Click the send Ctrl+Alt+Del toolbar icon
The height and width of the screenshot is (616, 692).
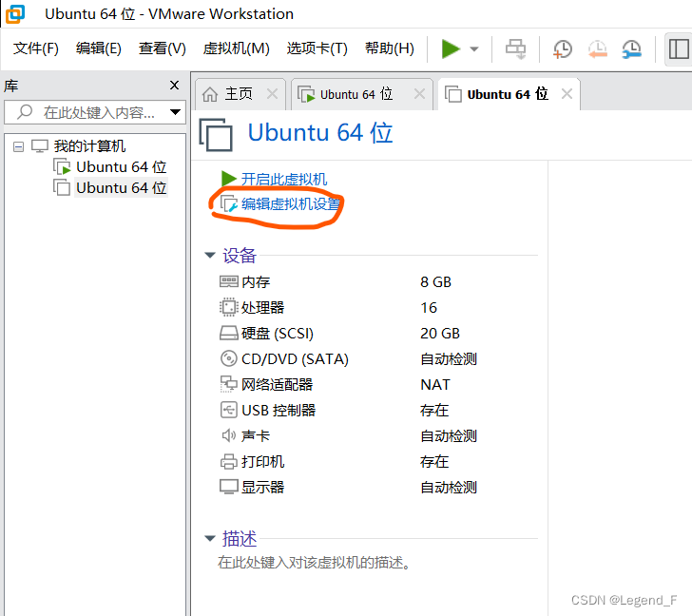515,48
